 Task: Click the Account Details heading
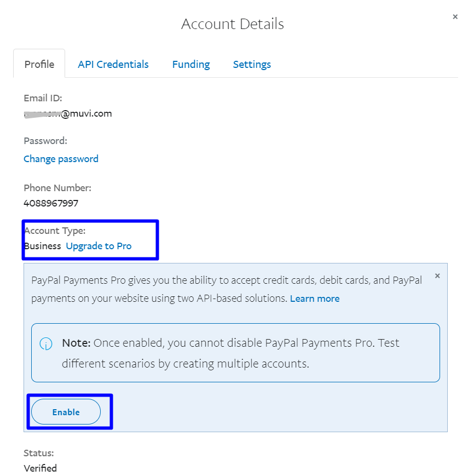(x=233, y=24)
